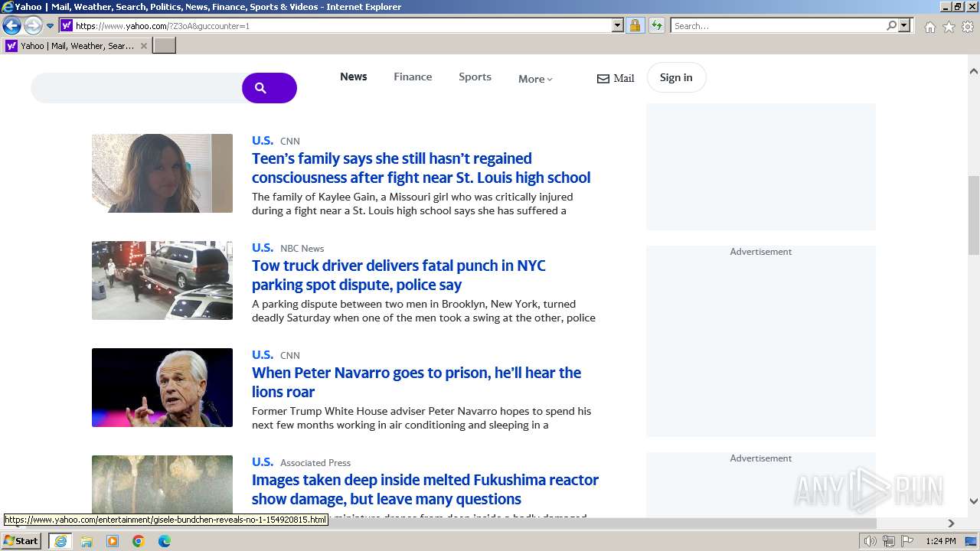Image resolution: width=980 pixels, height=551 pixels.
Task: Open the Fukushima reactor images headline
Action: (x=425, y=489)
